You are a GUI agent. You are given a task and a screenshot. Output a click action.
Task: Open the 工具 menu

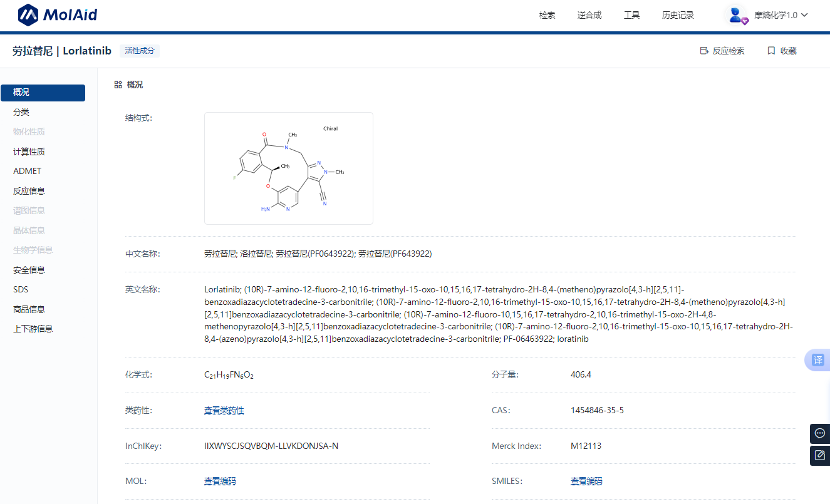pyautogui.click(x=631, y=15)
